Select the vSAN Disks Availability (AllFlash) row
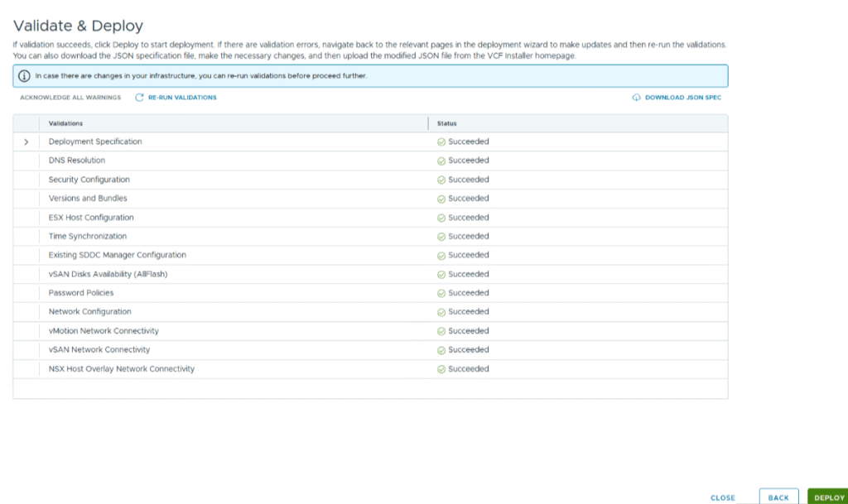This screenshot has height=504, width=848. [113, 274]
